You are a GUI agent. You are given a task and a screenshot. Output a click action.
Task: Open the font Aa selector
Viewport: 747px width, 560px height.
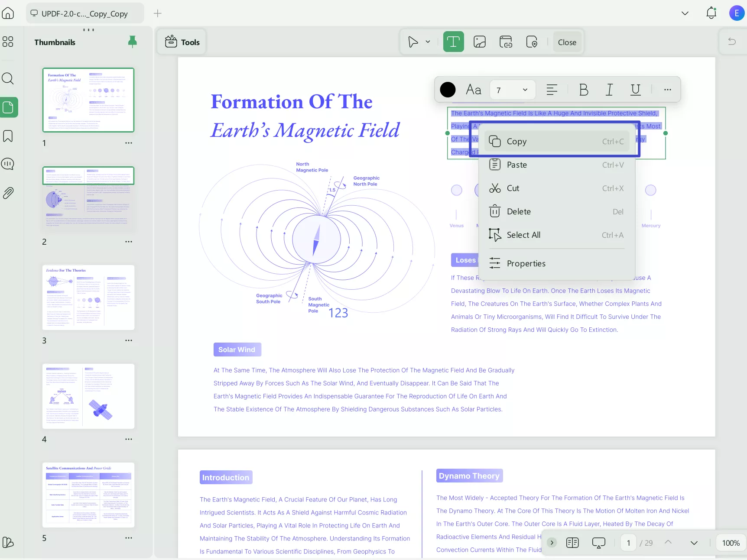[474, 90]
